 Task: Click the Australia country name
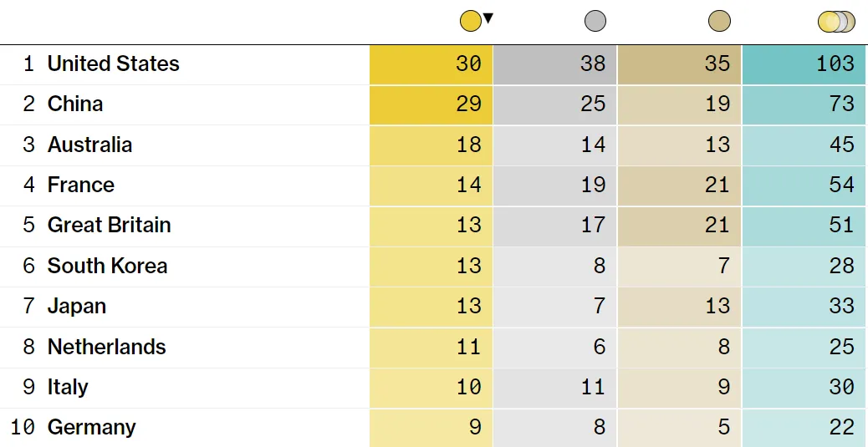click(89, 145)
